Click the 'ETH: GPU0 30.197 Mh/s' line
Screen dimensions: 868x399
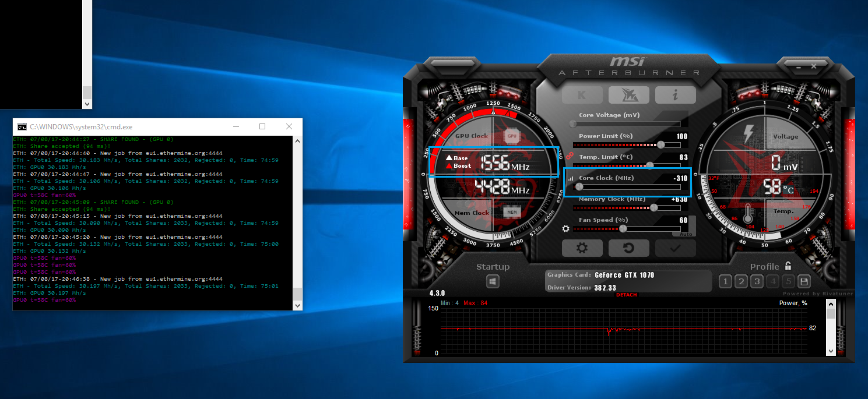click(x=50, y=293)
